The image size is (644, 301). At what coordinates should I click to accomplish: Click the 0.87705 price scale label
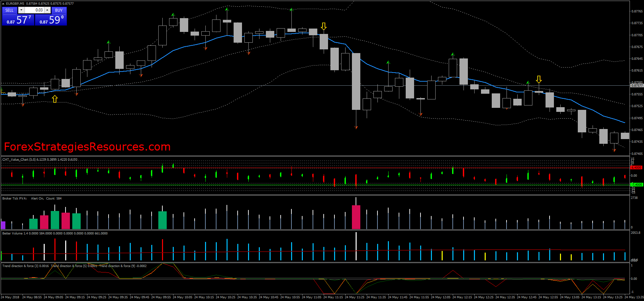pyautogui.click(x=637, y=35)
